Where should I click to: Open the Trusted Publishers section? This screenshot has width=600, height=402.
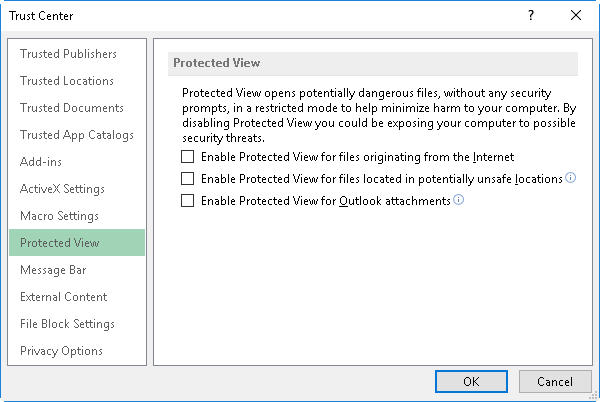coord(68,54)
